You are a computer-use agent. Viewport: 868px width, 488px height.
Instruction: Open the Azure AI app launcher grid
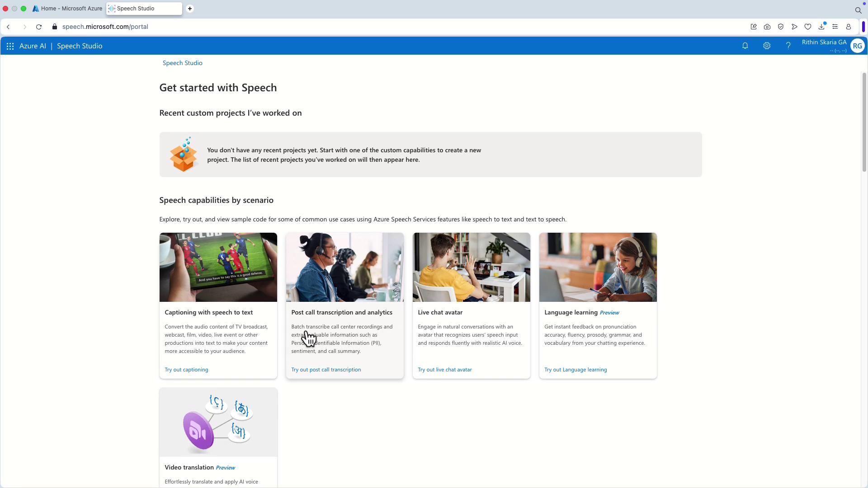point(10,46)
